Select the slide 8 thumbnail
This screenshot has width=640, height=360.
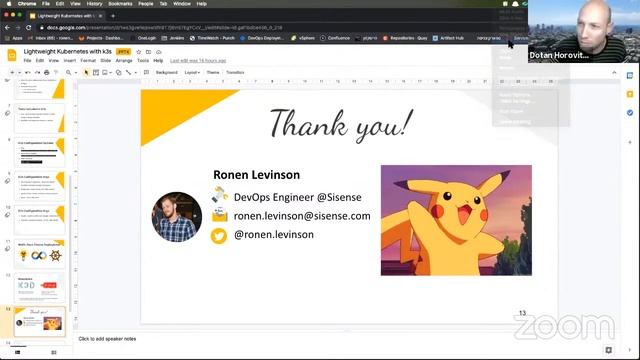point(40,152)
